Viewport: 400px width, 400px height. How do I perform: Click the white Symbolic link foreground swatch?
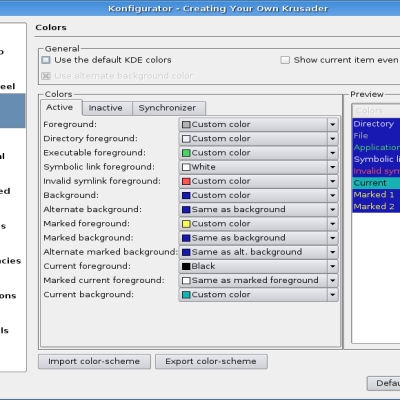point(186,167)
